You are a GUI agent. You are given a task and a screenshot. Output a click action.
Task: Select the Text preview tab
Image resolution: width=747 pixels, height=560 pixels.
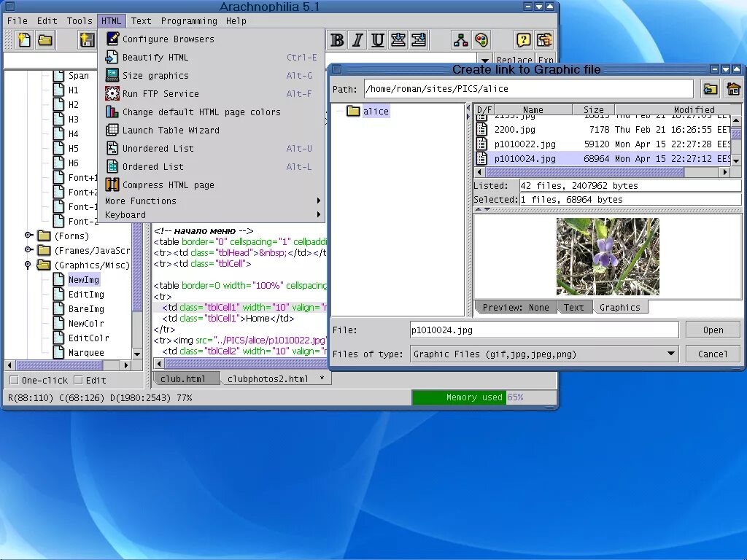[574, 308]
